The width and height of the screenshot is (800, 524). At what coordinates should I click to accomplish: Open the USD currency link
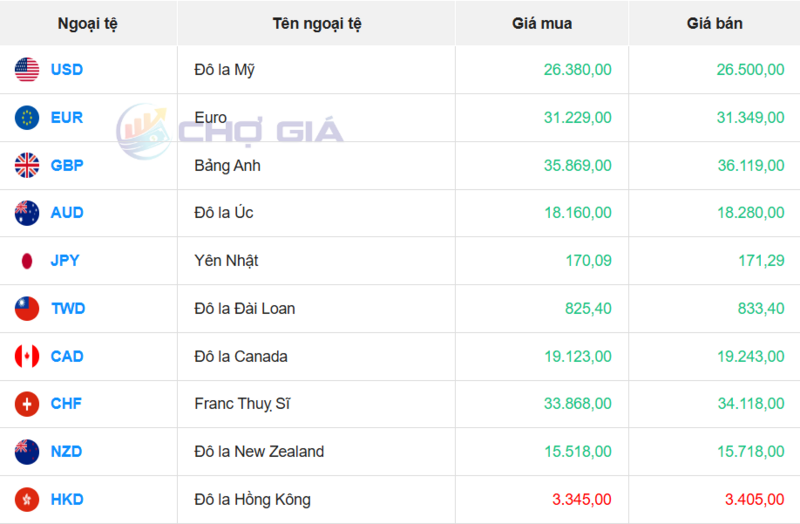(67, 70)
